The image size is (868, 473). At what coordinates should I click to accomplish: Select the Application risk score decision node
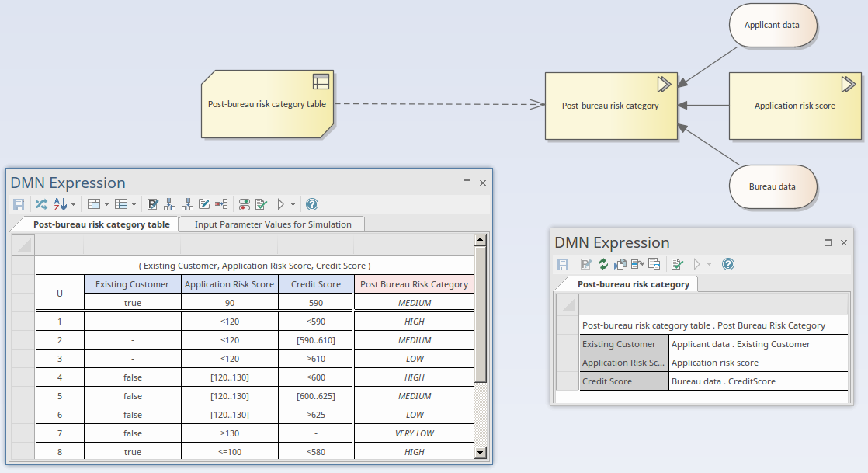(x=795, y=106)
